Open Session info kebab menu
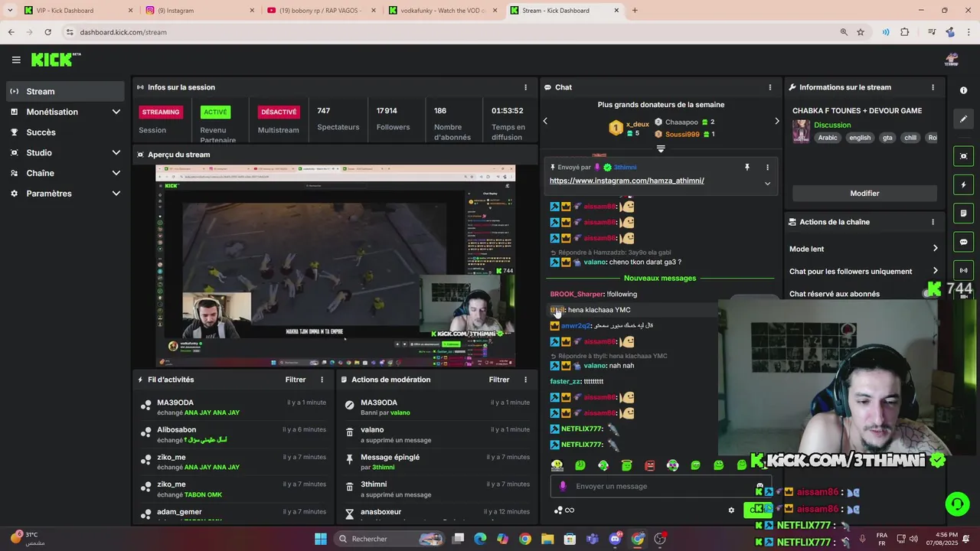 (x=525, y=87)
